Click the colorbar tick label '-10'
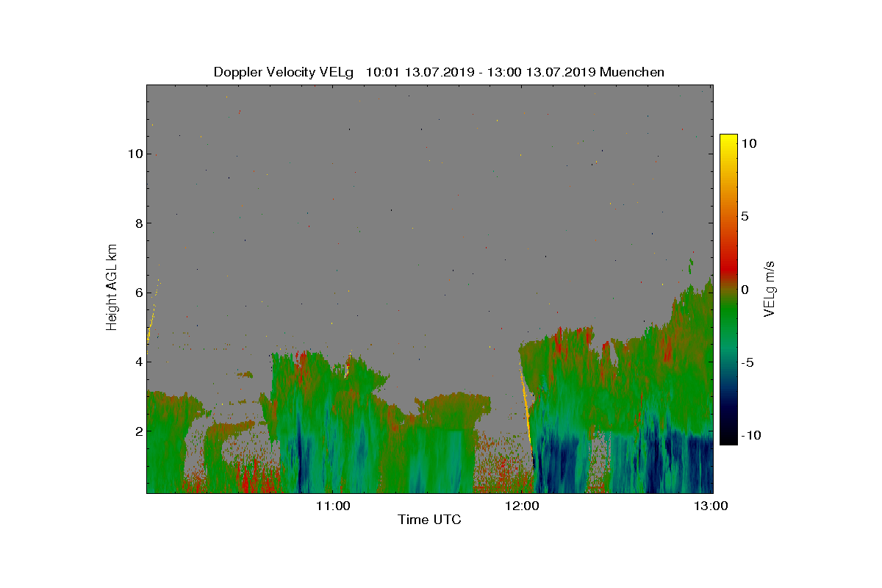Screen dimensions: 882x588 [750, 435]
